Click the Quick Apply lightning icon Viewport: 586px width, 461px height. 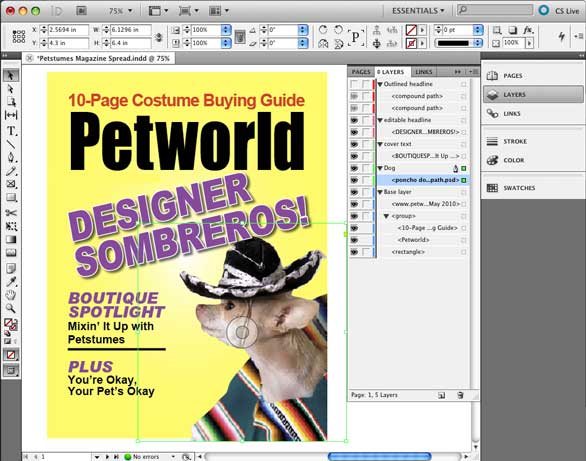(562, 36)
